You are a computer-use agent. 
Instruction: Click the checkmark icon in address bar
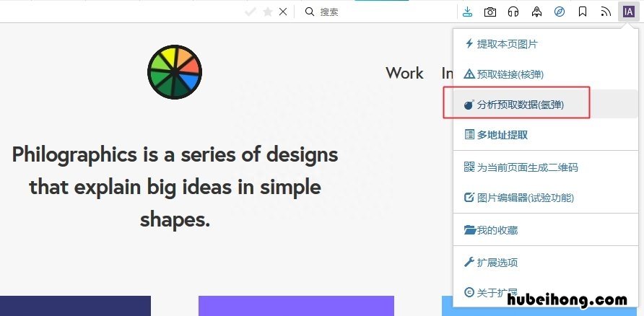coord(250,12)
